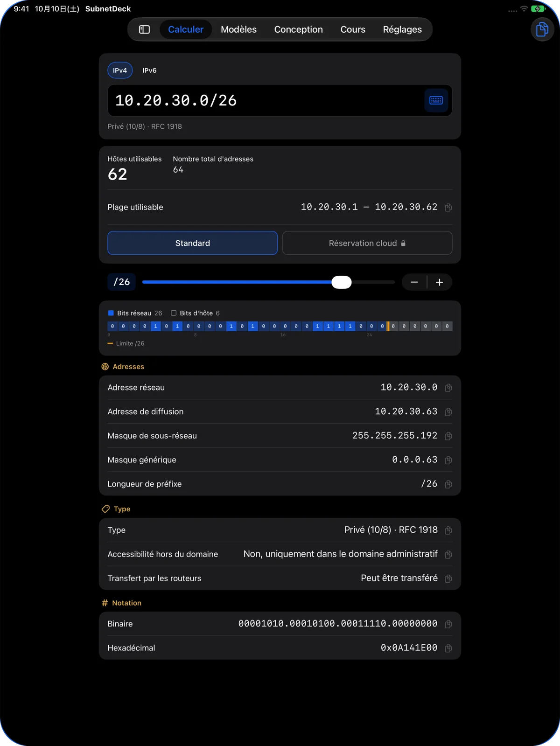Show the keyboard input icon
560x746 pixels.
[x=436, y=100]
